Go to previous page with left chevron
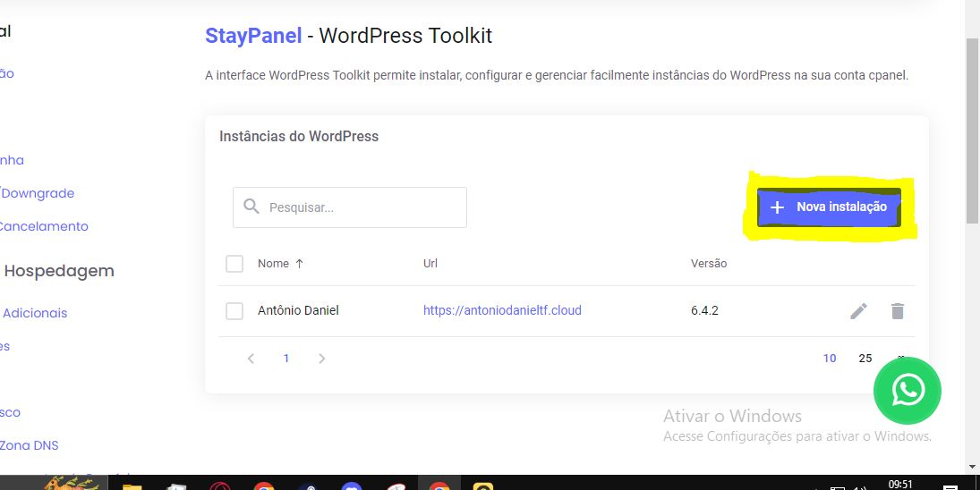 point(251,359)
